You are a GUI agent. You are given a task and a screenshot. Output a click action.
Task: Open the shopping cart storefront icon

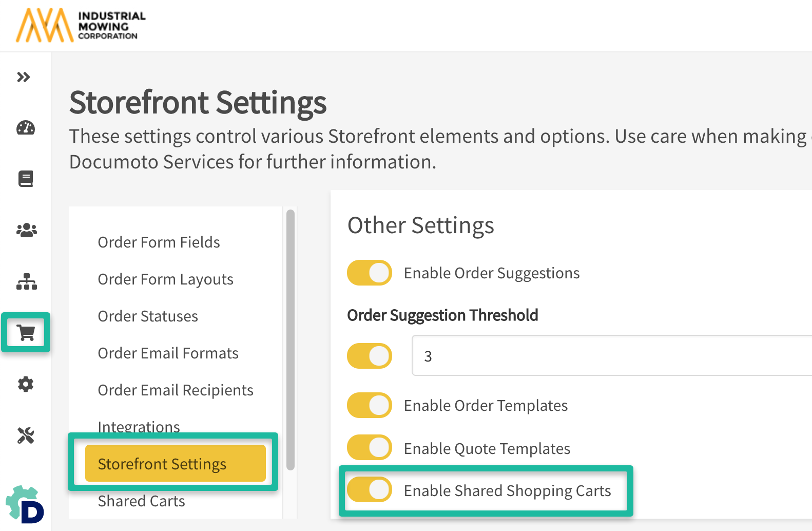click(26, 333)
